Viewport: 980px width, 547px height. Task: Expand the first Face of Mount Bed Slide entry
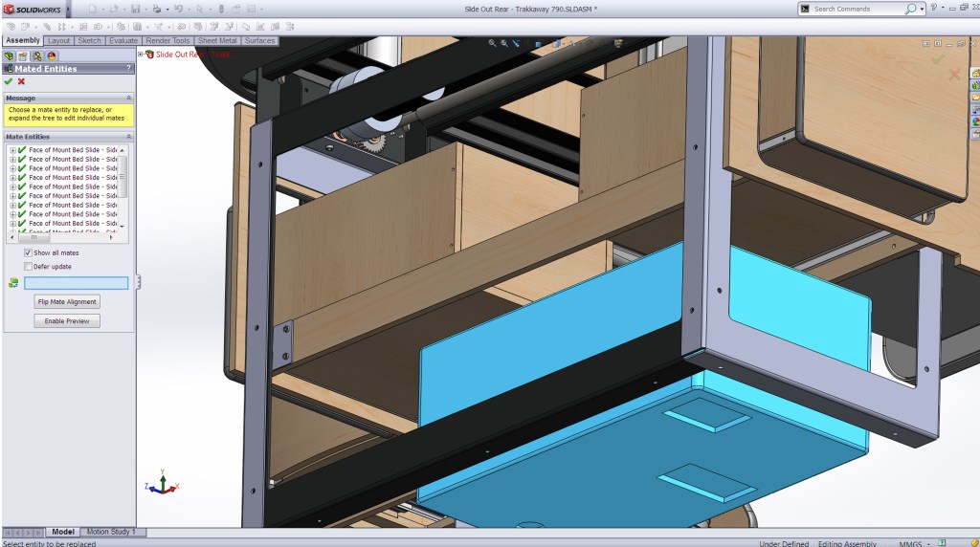12,150
